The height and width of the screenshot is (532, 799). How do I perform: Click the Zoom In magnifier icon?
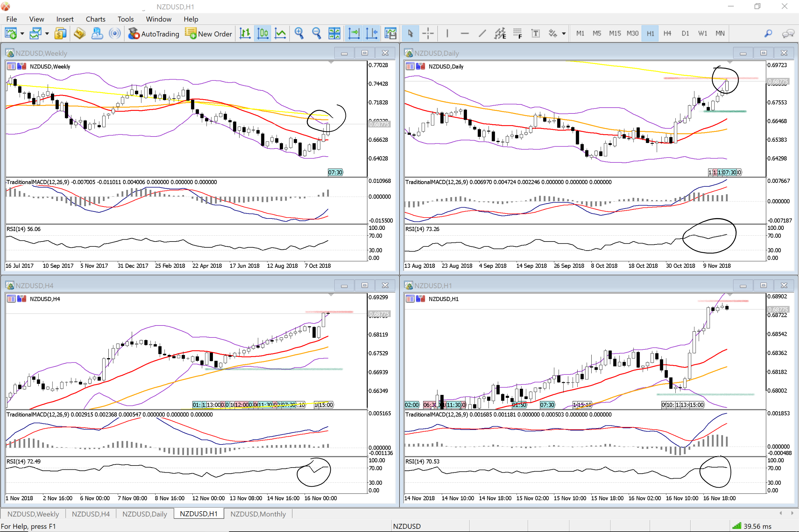299,33
